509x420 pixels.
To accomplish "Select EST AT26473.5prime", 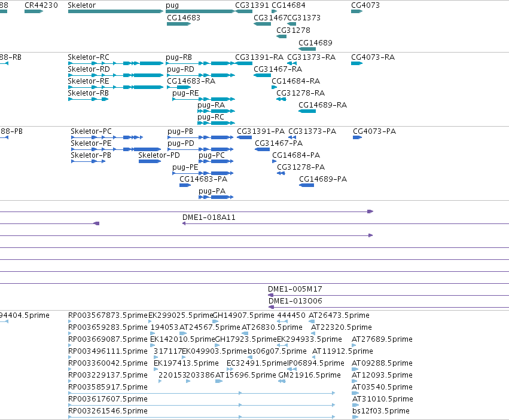I will tap(339, 315).
